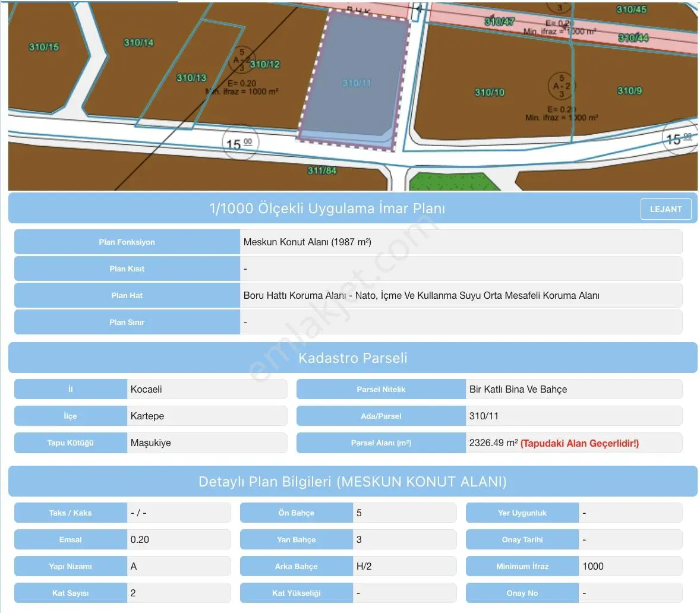The image size is (700, 613).
Task: Click the green park area on map
Action: (453, 183)
